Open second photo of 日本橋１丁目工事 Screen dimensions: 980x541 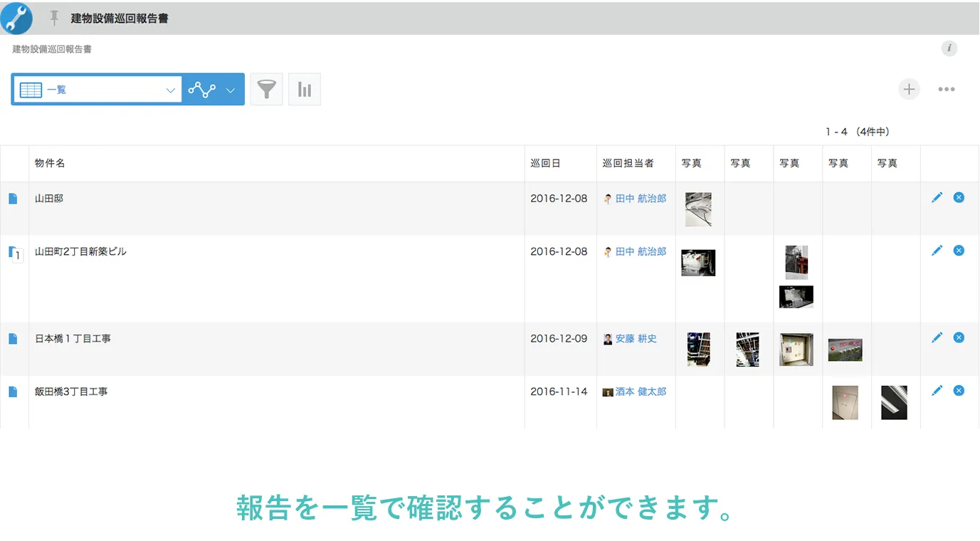(x=747, y=350)
